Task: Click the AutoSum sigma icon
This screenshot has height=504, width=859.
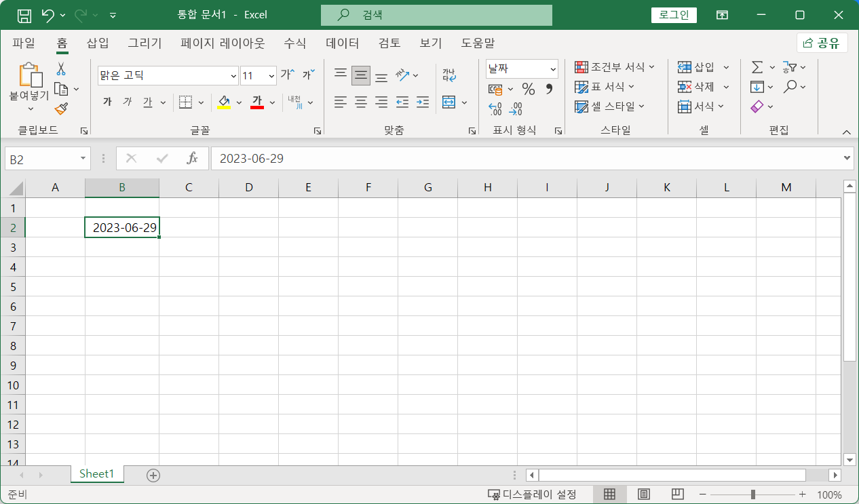Action: (x=757, y=67)
